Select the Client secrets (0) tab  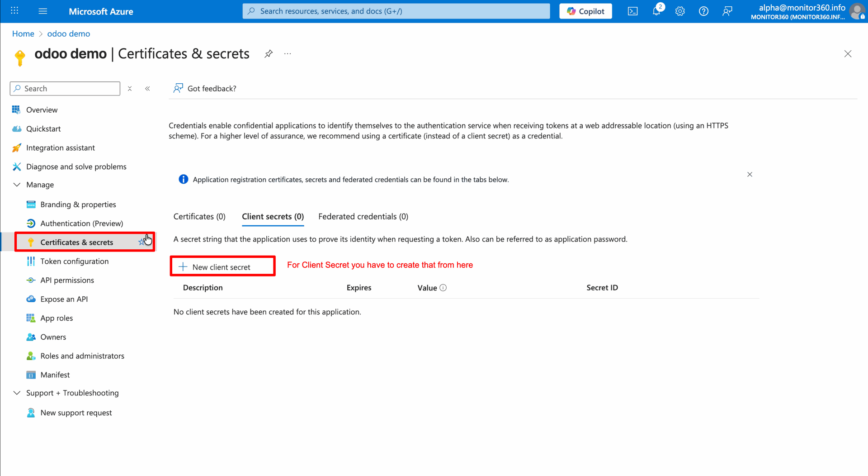tap(273, 217)
